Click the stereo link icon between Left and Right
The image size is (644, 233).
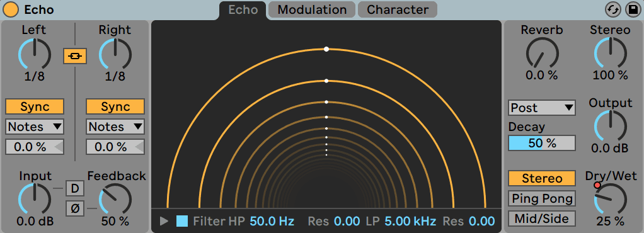75,56
